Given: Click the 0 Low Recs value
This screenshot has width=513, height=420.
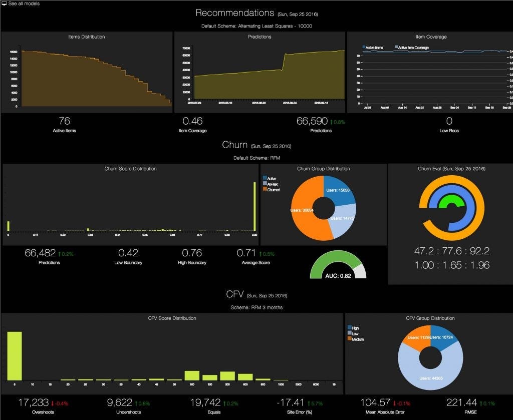Looking at the screenshot, I should tap(449, 121).
